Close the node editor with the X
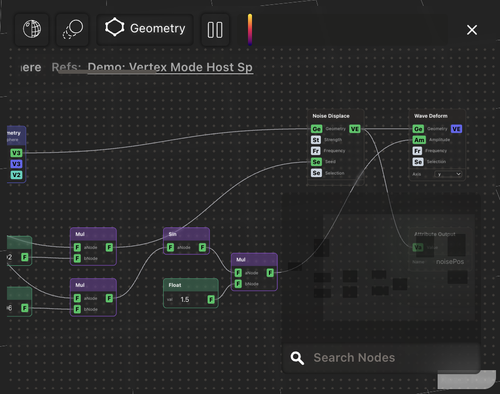Screen dimensions: 500x394 (472, 30)
